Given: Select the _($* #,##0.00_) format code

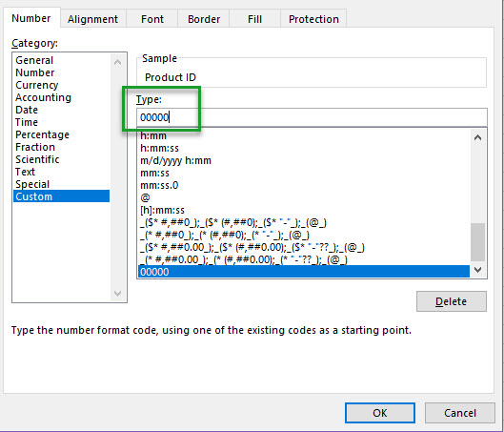Looking at the screenshot, I should pyautogui.click(x=303, y=247).
